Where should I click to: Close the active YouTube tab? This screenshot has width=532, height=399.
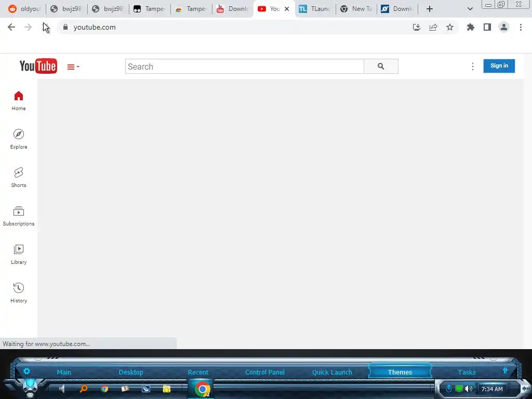coord(287,9)
